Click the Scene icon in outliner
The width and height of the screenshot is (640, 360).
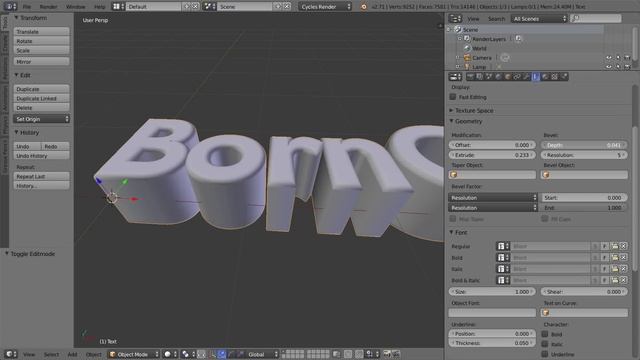pyautogui.click(x=458, y=29)
